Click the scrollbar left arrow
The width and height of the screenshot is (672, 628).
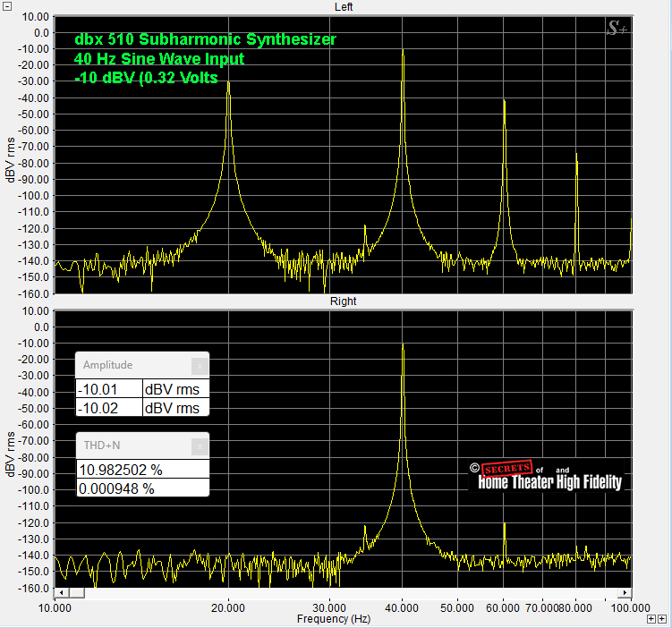point(62,593)
